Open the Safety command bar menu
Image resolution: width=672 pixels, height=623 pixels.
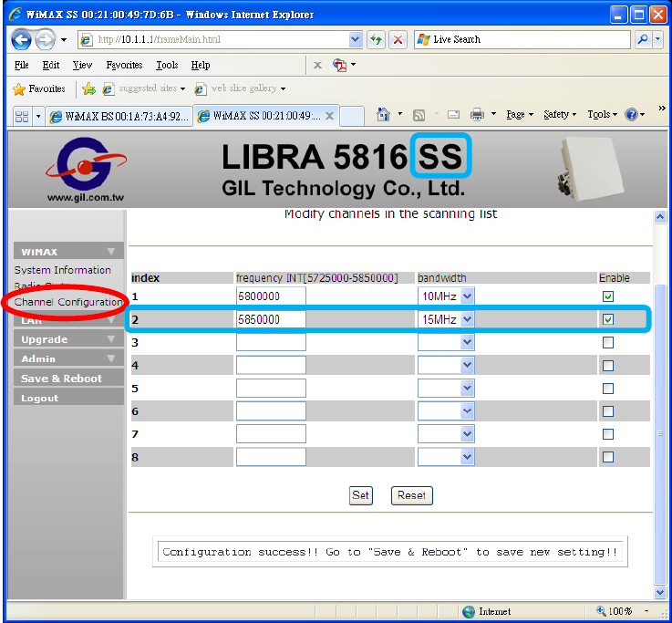pos(559,115)
